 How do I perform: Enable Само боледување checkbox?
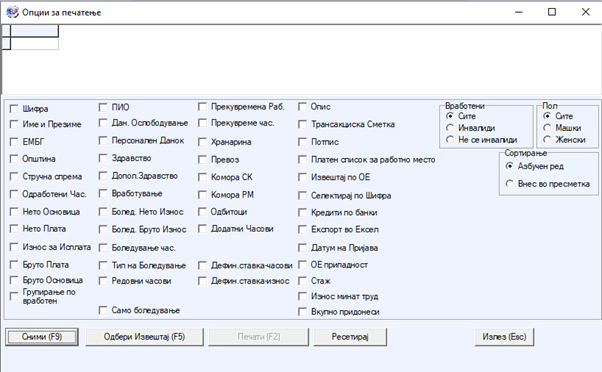(103, 310)
